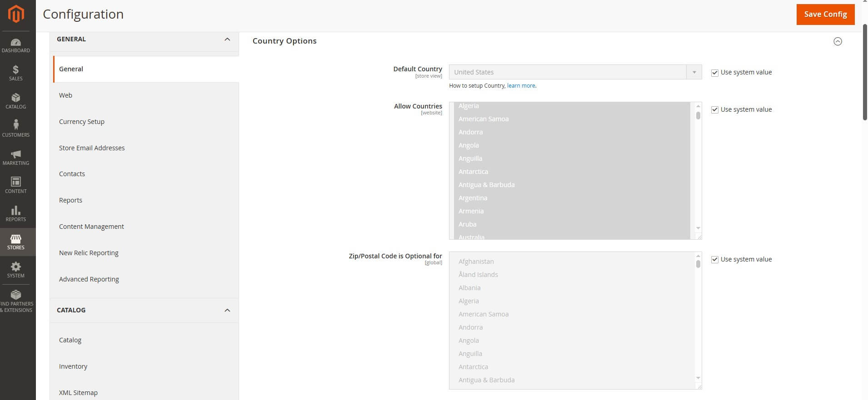Viewport: 868px width, 400px height.
Task: Collapse Country Options with circular chevron icon
Action: [838, 41]
